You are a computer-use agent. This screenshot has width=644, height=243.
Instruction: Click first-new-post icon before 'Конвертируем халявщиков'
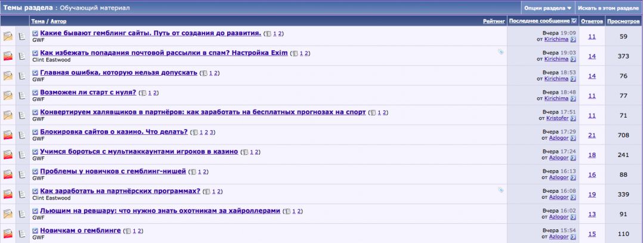click(x=35, y=112)
